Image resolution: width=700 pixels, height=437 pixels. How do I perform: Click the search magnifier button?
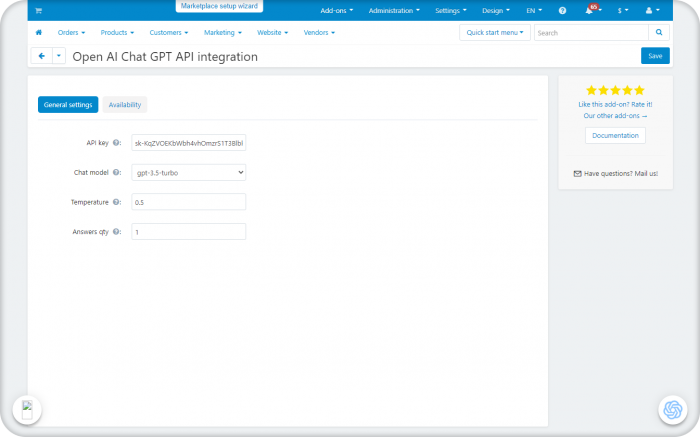click(x=659, y=32)
